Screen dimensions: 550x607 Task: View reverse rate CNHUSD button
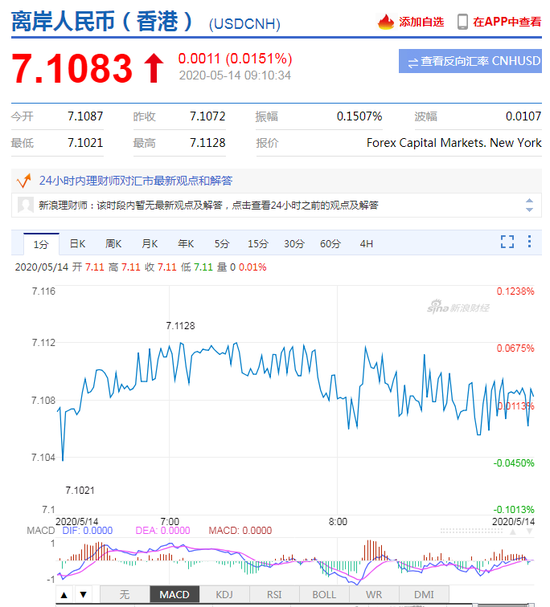point(470,61)
